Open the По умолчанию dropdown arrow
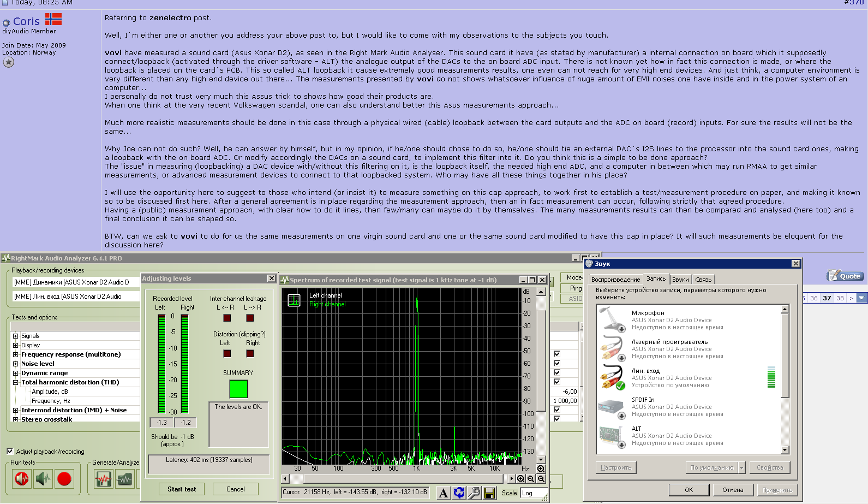 click(741, 467)
